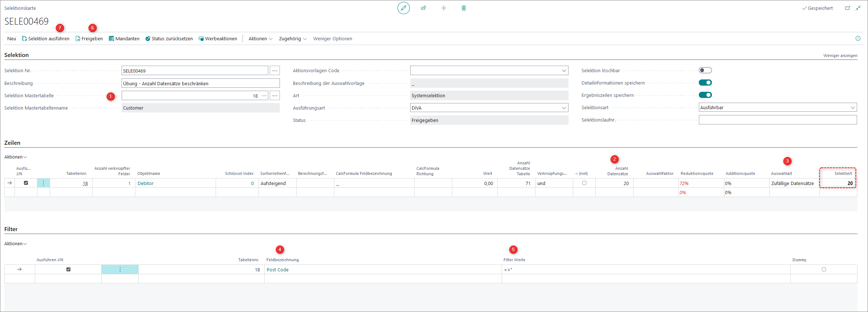Open ellipsis lookup next to Selektion Nr.
The width and height of the screenshot is (868, 312).
point(275,71)
